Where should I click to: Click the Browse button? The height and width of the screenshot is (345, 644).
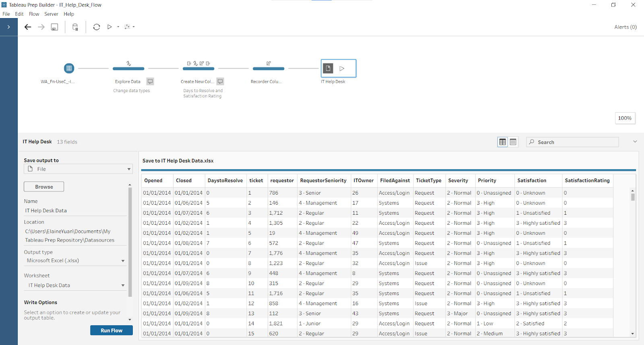pyautogui.click(x=44, y=187)
